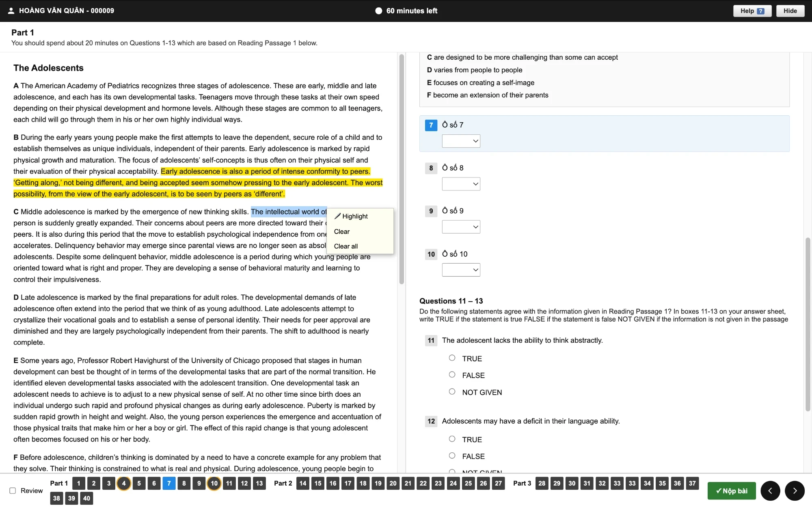Open the Ô số 7 answer dropdown

(x=461, y=141)
